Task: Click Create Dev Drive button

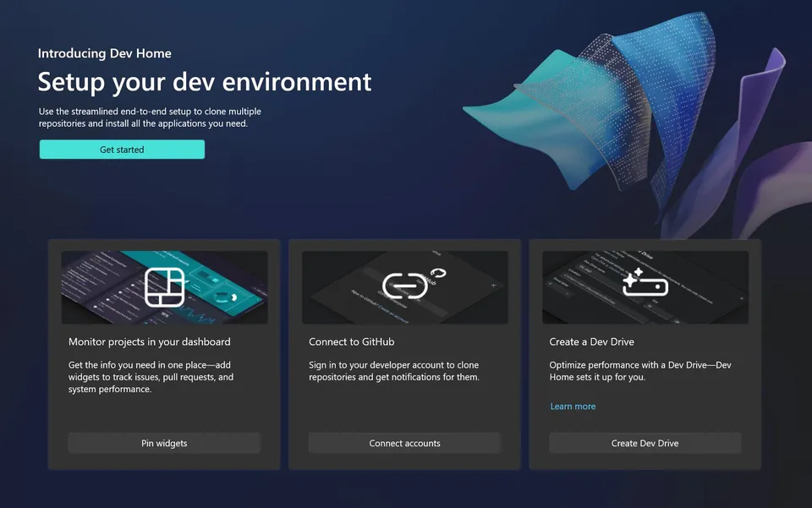Action: (x=645, y=442)
